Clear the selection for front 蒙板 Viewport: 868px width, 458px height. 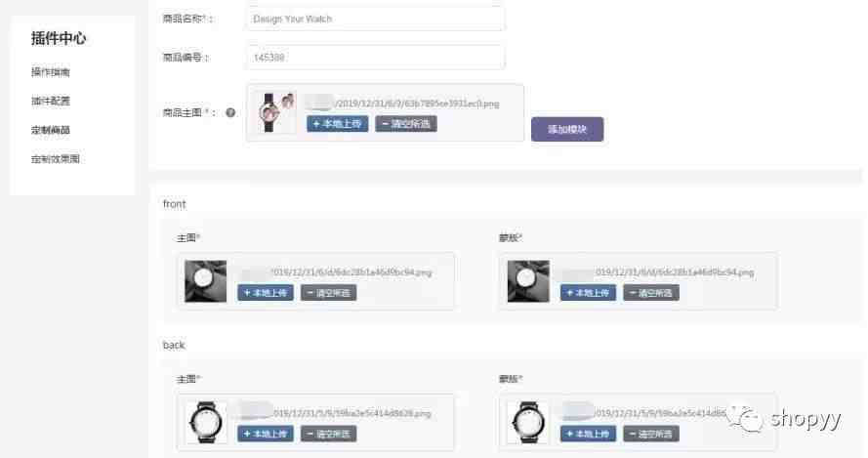(651, 292)
